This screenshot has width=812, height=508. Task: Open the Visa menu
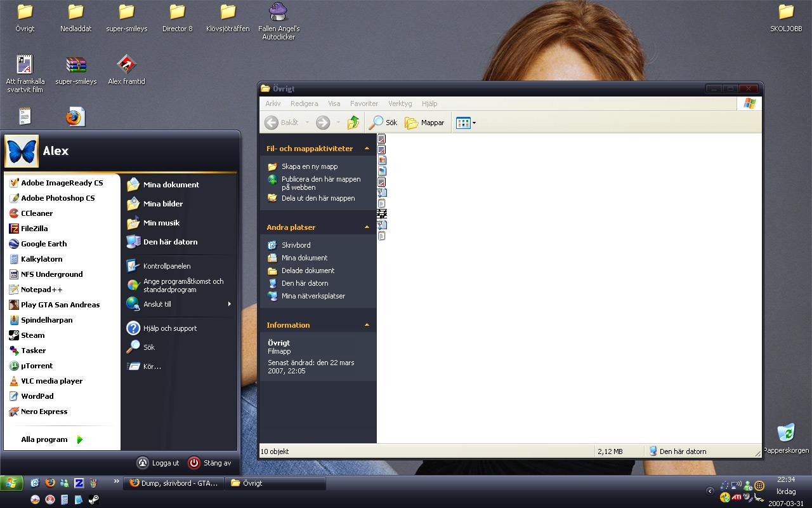pyautogui.click(x=334, y=104)
